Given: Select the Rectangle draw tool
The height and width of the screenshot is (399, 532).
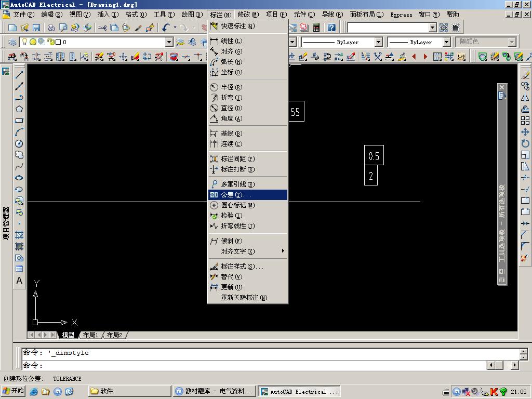Looking at the screenshot, I should click(x=19, y=121).
